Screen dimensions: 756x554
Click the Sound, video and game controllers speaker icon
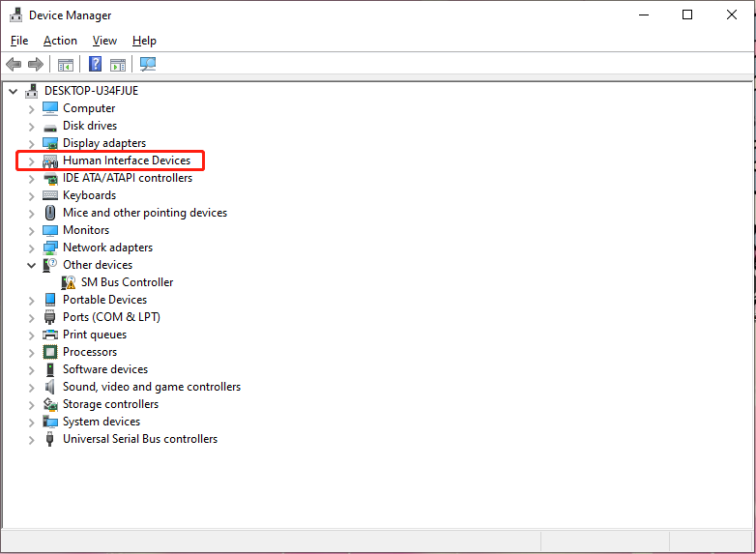point(50,387)
